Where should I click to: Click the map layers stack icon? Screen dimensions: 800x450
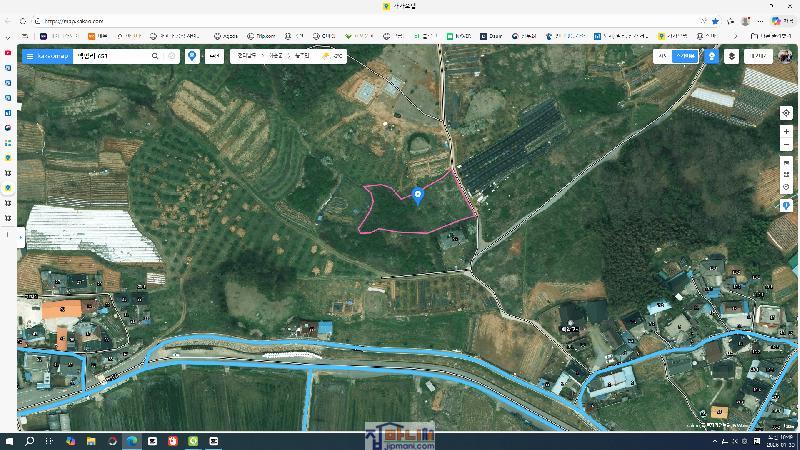pos(732,57)
